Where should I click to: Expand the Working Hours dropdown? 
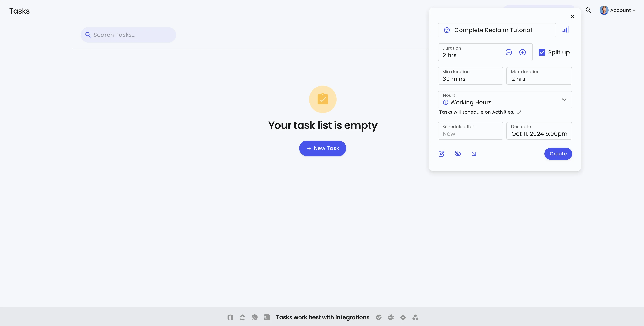point(564,100)
